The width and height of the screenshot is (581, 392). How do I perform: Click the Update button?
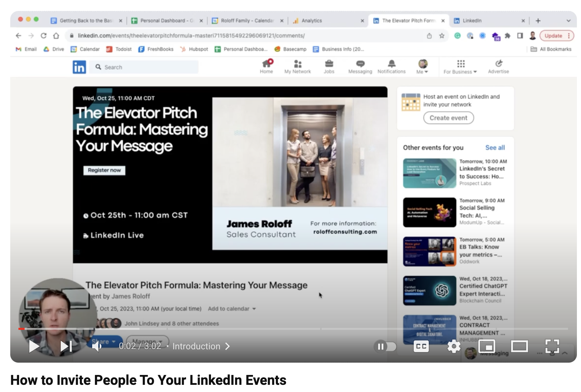(x=557, y=36)
